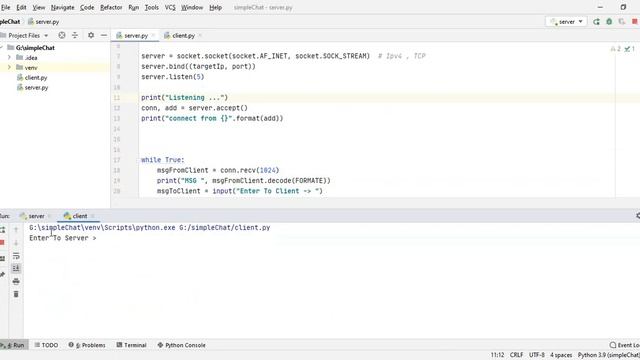Image resolution: width=640 pixels, height=360 pixels.
Task: Jump up the stack trace arrow
Action: pyautogui.click(x=16, y=230)
